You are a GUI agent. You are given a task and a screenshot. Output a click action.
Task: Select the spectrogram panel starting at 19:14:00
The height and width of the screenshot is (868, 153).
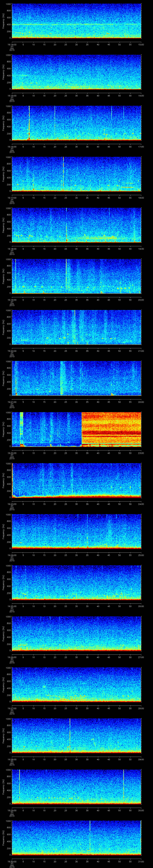tap(77, 21)
